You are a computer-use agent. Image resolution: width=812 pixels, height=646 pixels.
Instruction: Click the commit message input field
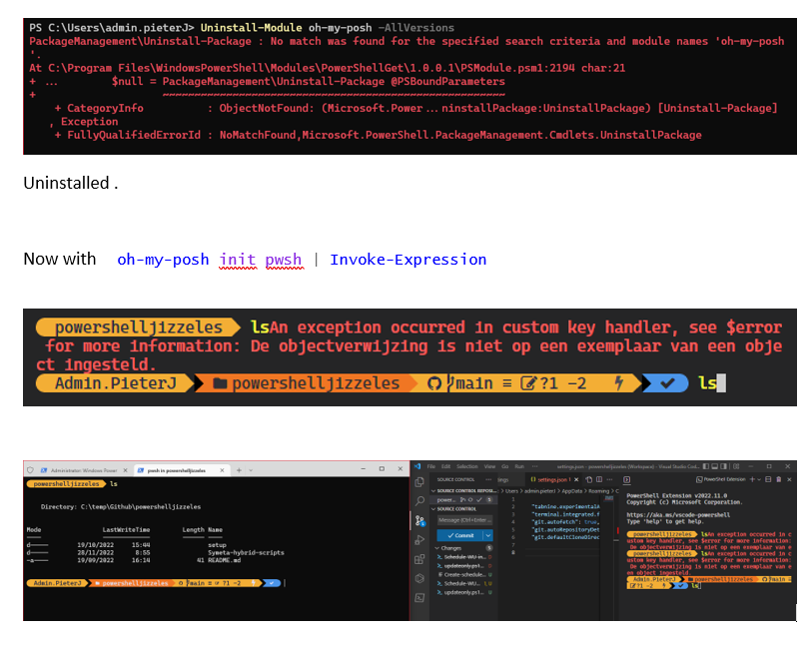[x=464, y=518]
